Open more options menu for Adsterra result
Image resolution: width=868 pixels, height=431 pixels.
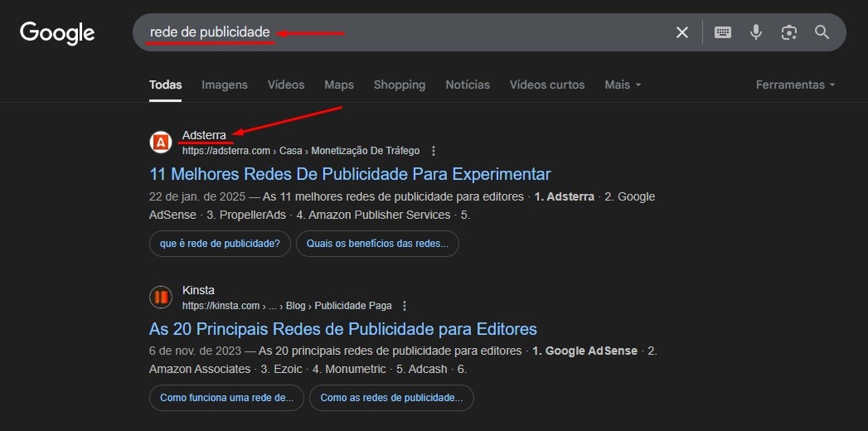[x=434, y=151]
